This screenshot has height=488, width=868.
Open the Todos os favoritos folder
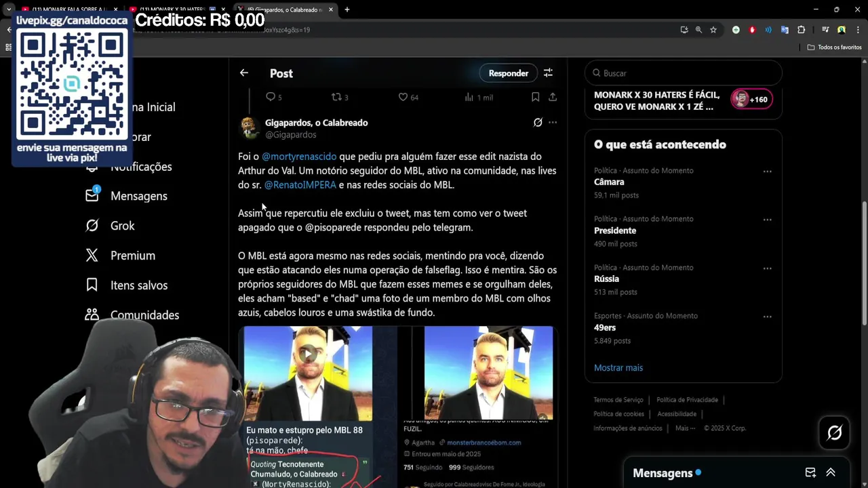point(835,47)
